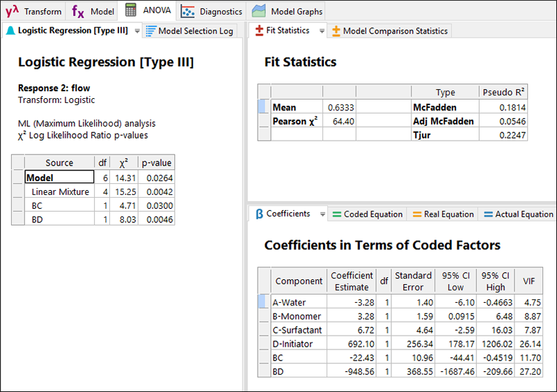This screenshot has width=557, height=392.
Task: Click the Model Selection Log list icon
Action: pyautogui.click(x=150, y=31)
